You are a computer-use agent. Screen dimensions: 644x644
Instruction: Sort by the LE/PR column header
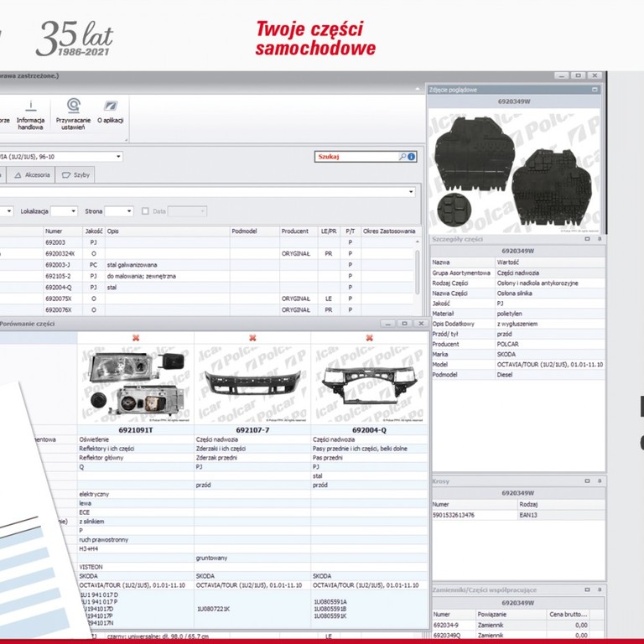[x=329, y=231]
